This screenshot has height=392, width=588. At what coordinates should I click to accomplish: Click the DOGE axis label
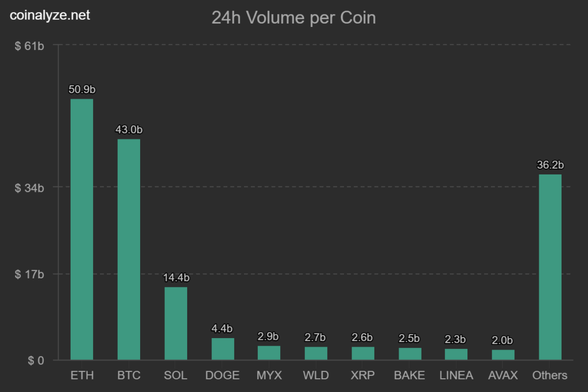point(222,375)
